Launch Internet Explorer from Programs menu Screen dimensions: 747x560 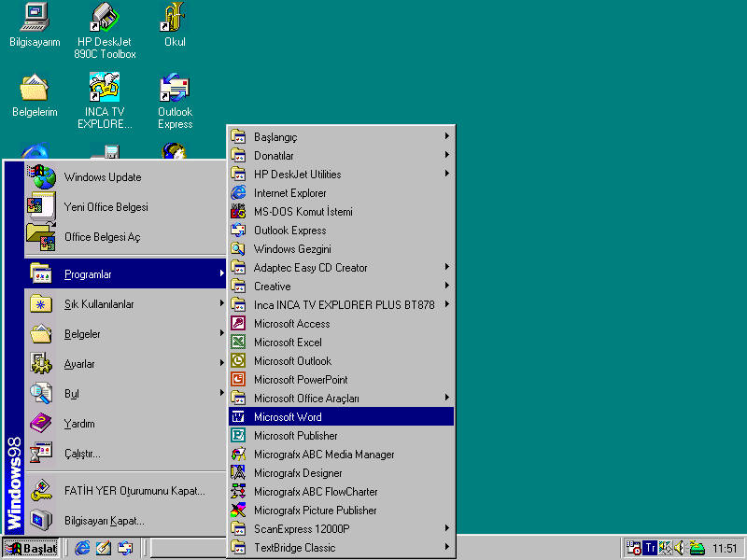[x=341, y=193]
